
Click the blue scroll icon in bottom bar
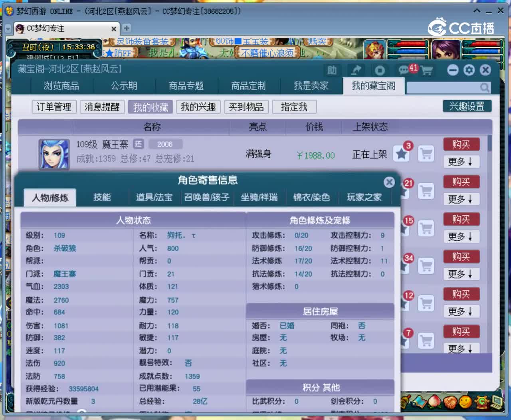[x=420, y=401]
